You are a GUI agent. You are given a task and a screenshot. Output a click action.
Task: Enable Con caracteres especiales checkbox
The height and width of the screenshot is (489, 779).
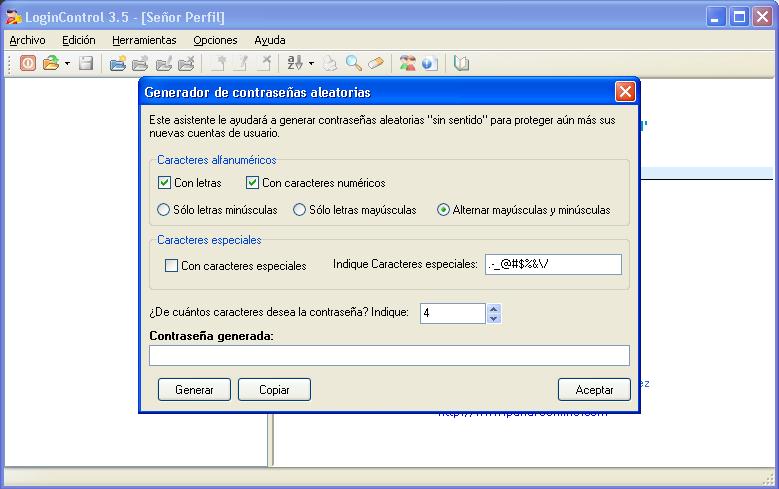tap(171, 265)
